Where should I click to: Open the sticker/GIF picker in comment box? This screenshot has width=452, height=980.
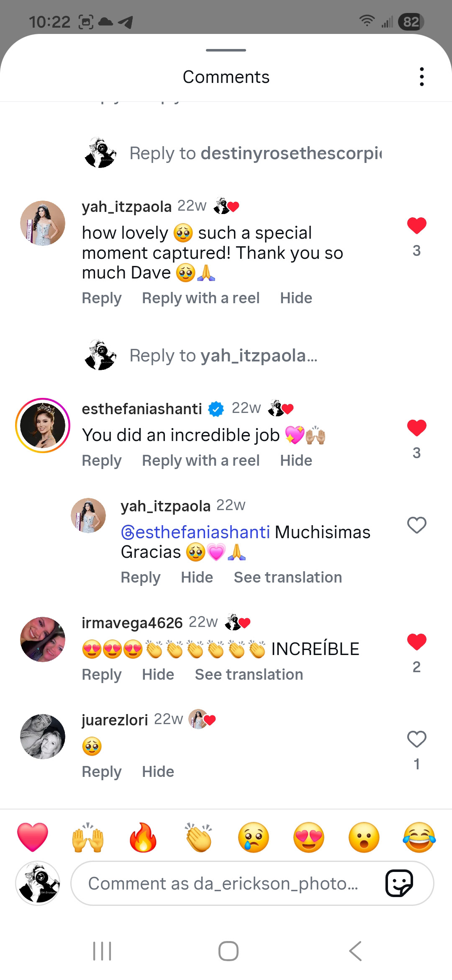click(399, 883)
